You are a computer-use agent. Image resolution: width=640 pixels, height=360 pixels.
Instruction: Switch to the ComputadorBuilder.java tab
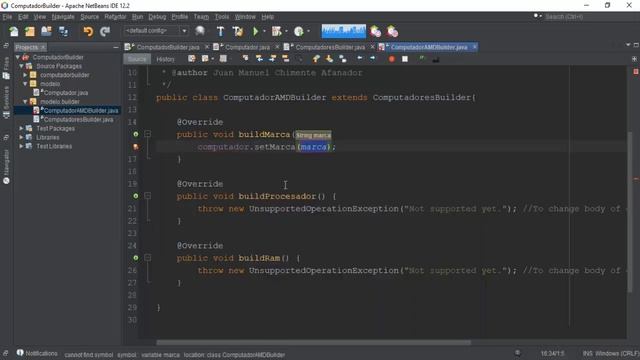168,47
